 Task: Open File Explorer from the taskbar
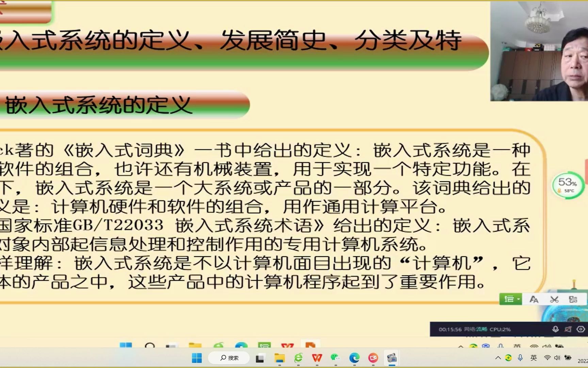pyautogui.click(x=279, y=358)
